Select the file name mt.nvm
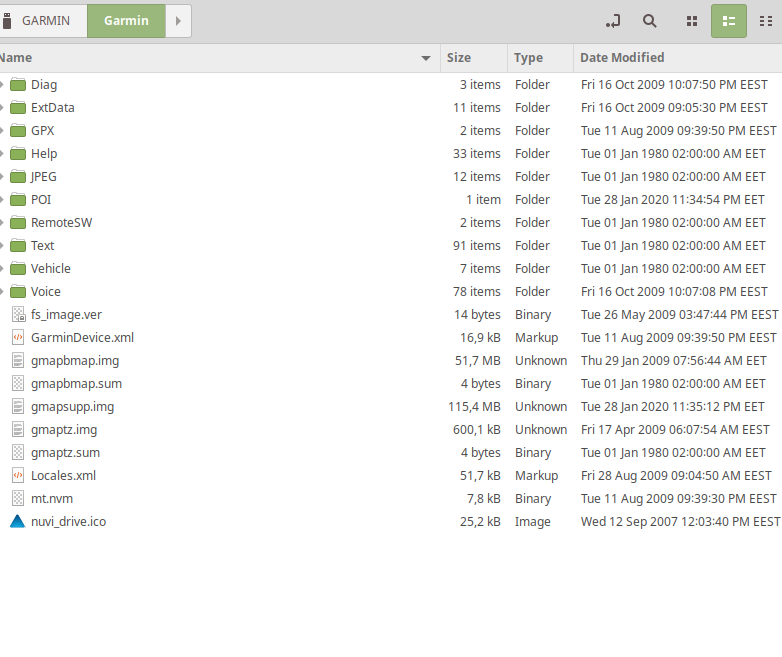This screenshot has height=657, width=782. [52, 499]
